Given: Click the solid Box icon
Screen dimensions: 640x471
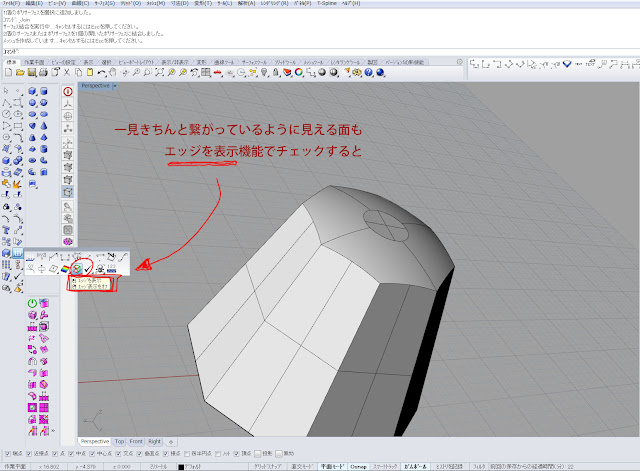Looking at the screenshot, I should coord(32,91).
